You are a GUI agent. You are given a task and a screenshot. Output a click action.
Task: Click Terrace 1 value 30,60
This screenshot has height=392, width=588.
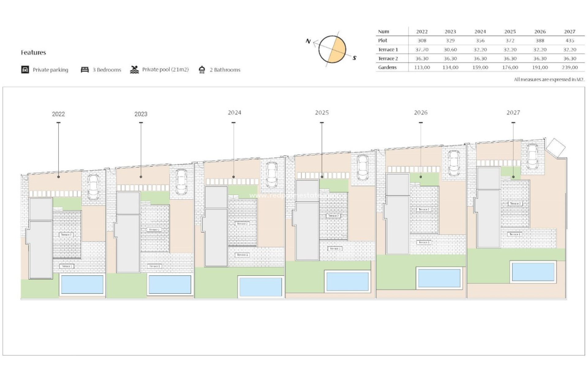[x=450, y=50]
